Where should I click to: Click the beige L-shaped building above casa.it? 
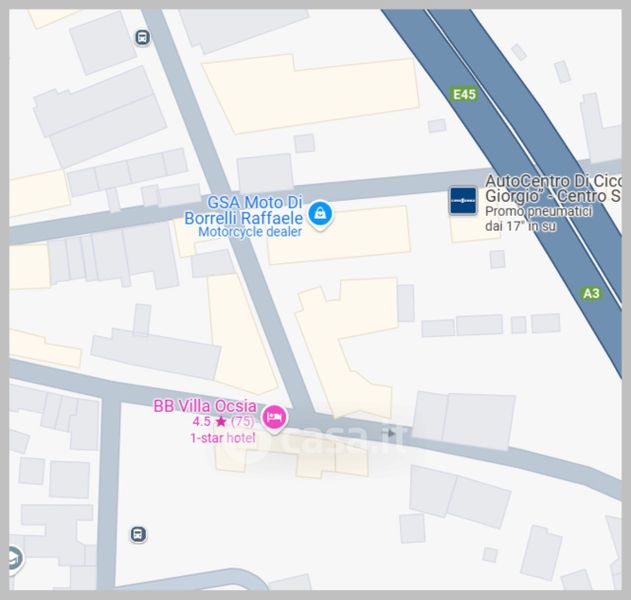(346, 346)
